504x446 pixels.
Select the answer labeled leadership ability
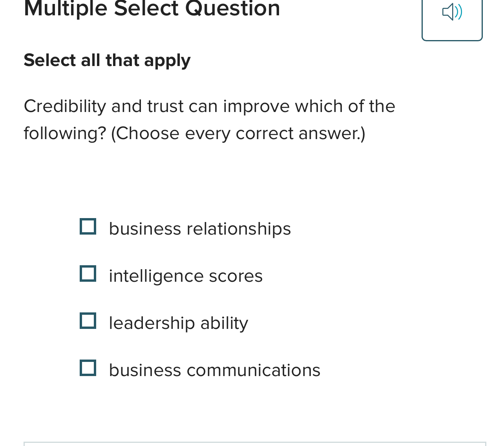point(179,323)
